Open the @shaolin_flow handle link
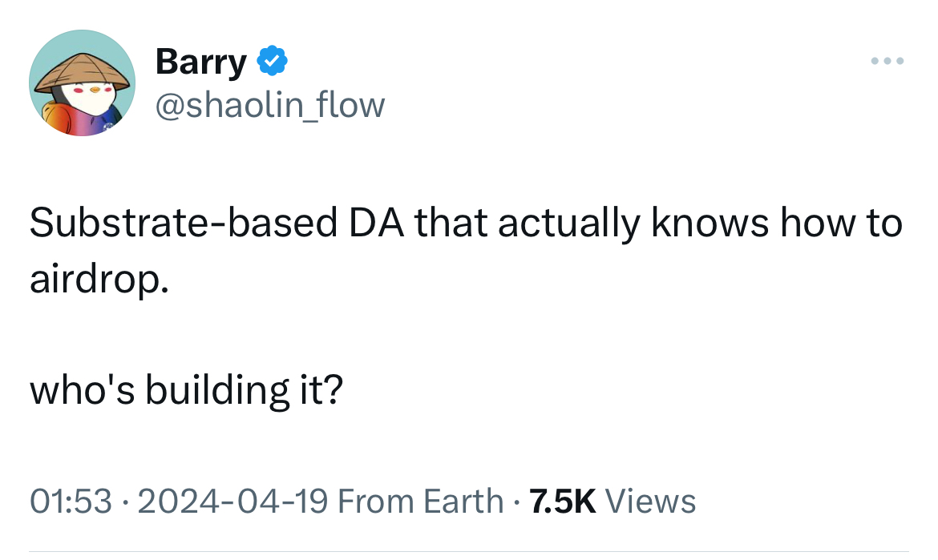 tap(270, 104)
